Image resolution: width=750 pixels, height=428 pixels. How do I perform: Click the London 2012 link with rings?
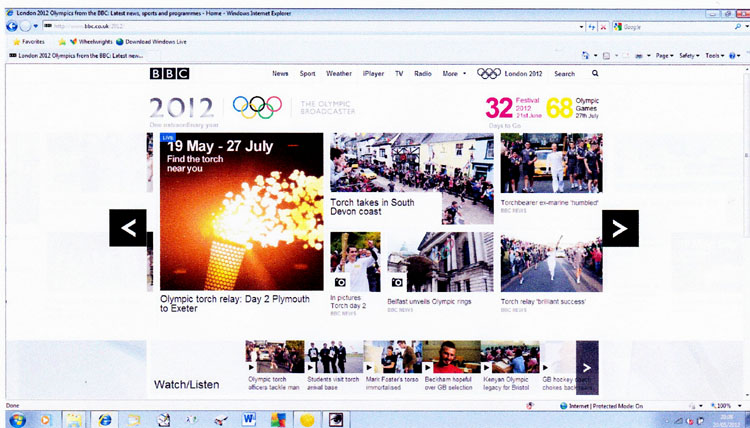(509, 74)
